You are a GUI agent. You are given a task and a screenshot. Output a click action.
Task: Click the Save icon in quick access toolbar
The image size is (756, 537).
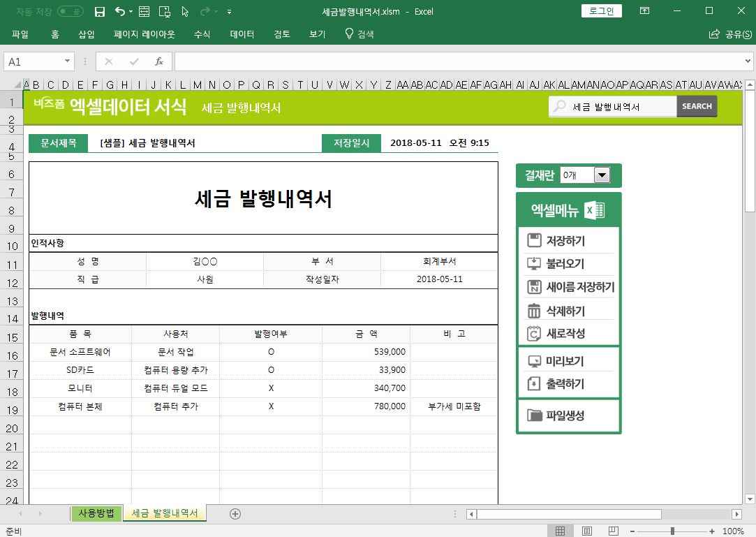coord(100,12)
